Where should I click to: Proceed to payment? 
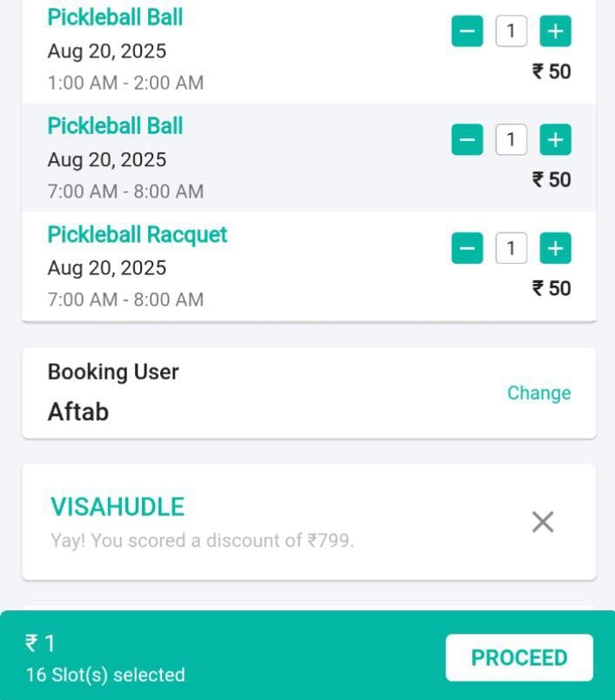[x=519, y=657]
